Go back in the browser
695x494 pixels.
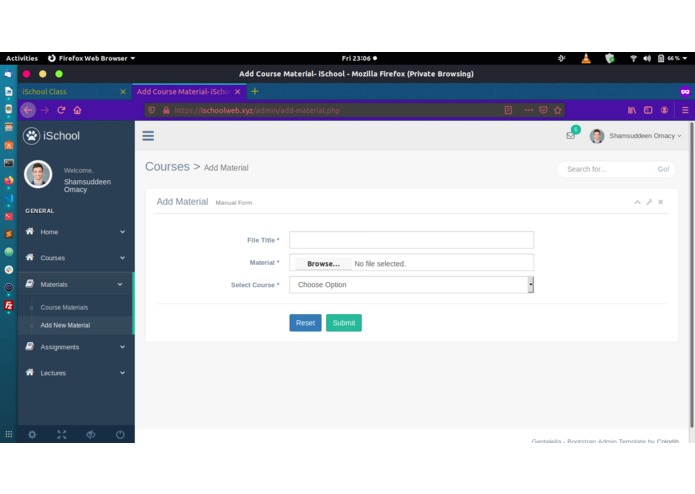(x=28, y=110)
